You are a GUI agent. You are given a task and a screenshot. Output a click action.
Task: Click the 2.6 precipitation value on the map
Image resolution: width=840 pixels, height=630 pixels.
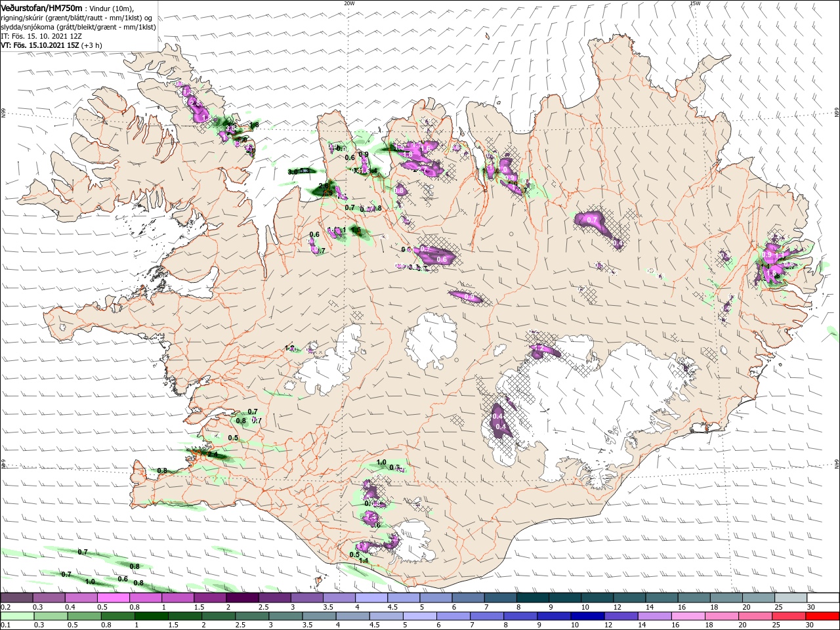(323, 186)
